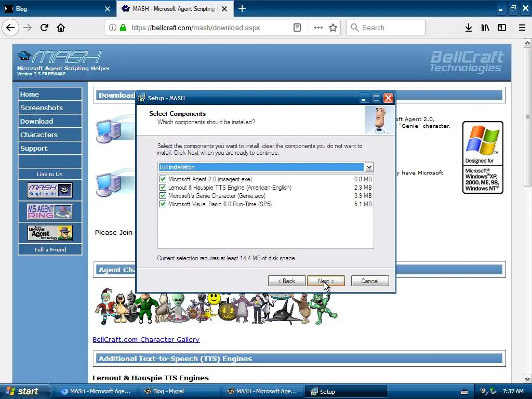Click the MS Agent Ring banner

pyautogui.click(x=49, y=211)
